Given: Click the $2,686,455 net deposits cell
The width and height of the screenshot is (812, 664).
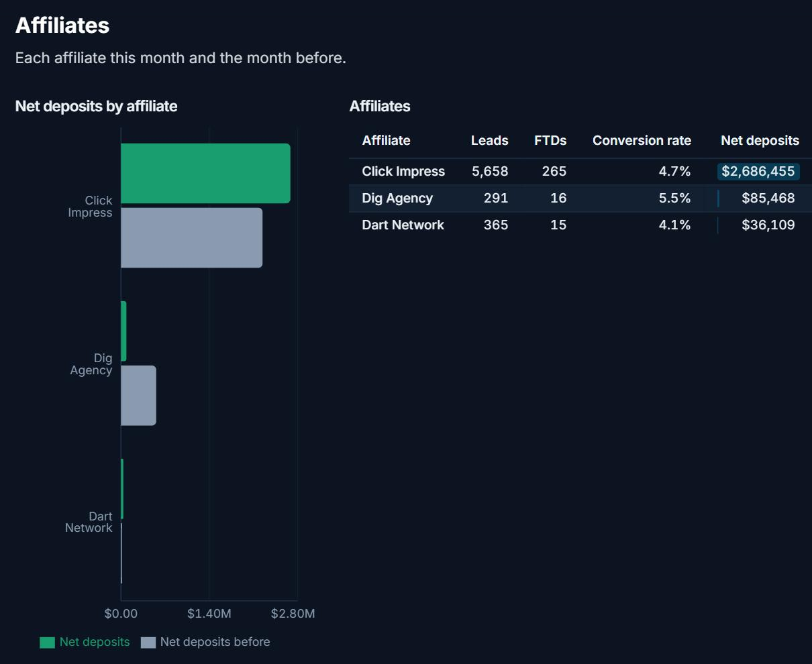Looking at the screenshot, I should tap(758, 171).
